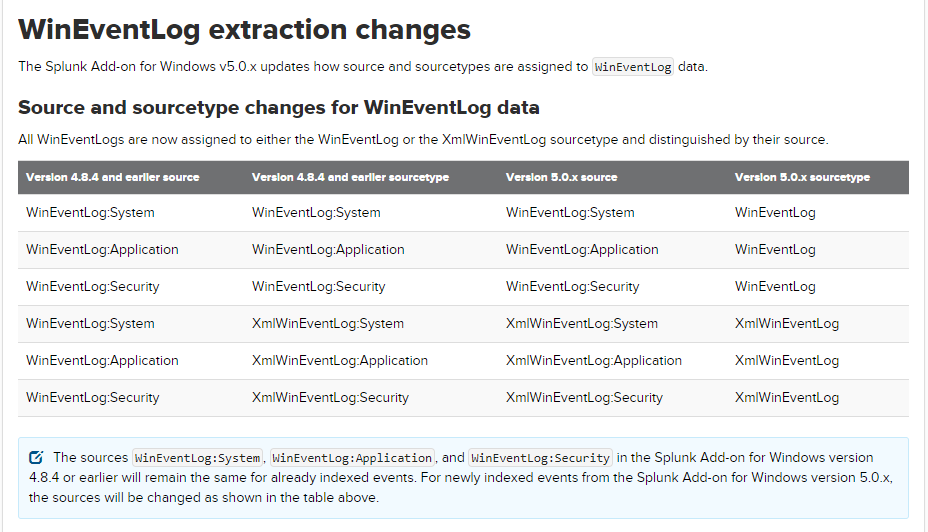928x532 pixels.
Task: Click the "Version 4.8.4 and earlier source" column header
Action: (113, 177)
